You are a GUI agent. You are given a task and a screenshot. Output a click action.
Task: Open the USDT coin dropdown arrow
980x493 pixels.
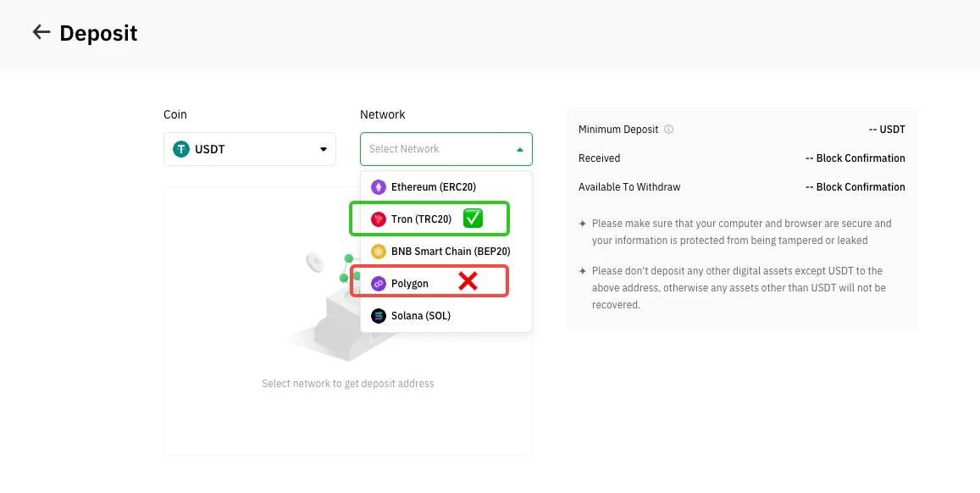pos(323,149)
